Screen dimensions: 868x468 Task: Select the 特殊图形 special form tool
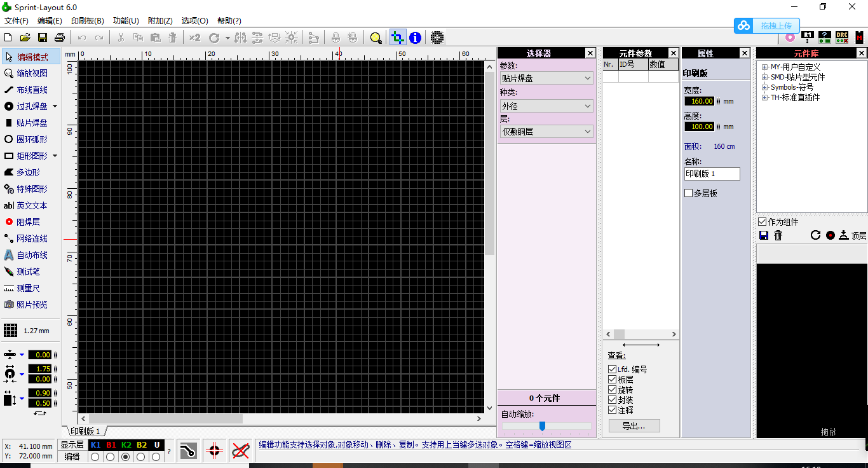click(x=31, y=189)
